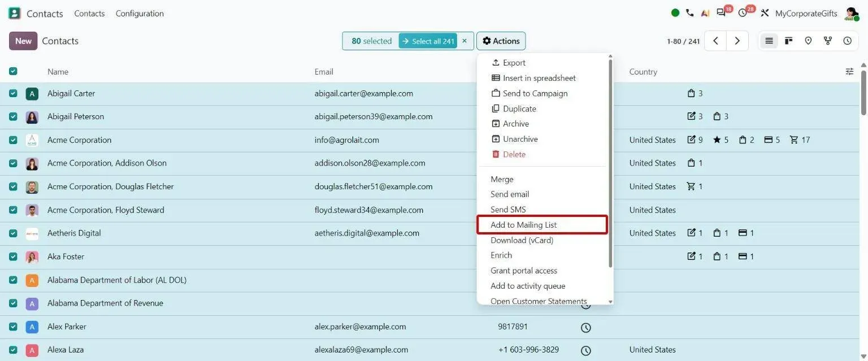Screen dimensions: 868x361
Task: Open the debug tools wrench icon
Action: pyautogui.click(x=765, y=13)
